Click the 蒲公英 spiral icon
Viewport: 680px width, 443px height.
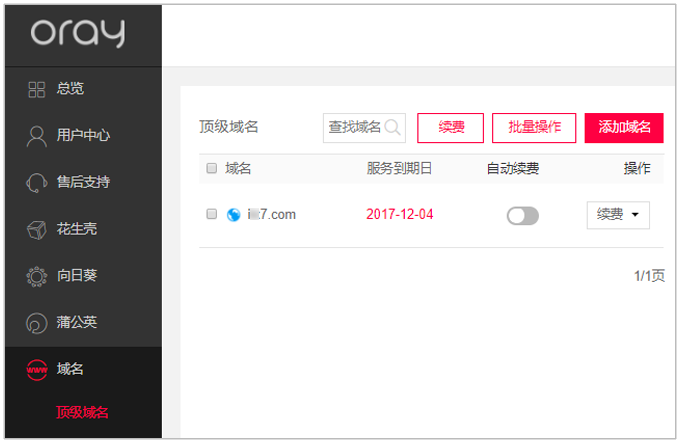click(x=36, y=323)
